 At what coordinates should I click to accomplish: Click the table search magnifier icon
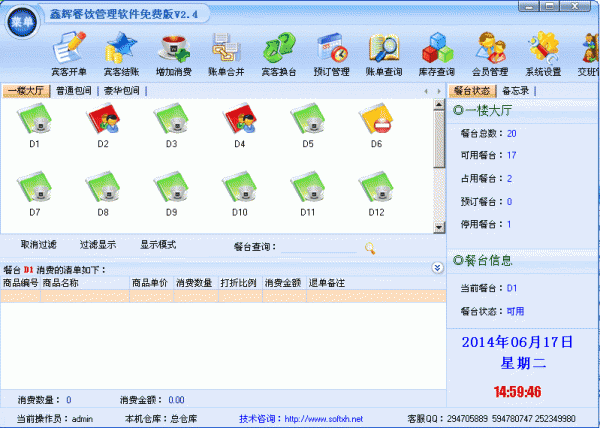pyautogui.click(x=370, y=248)
